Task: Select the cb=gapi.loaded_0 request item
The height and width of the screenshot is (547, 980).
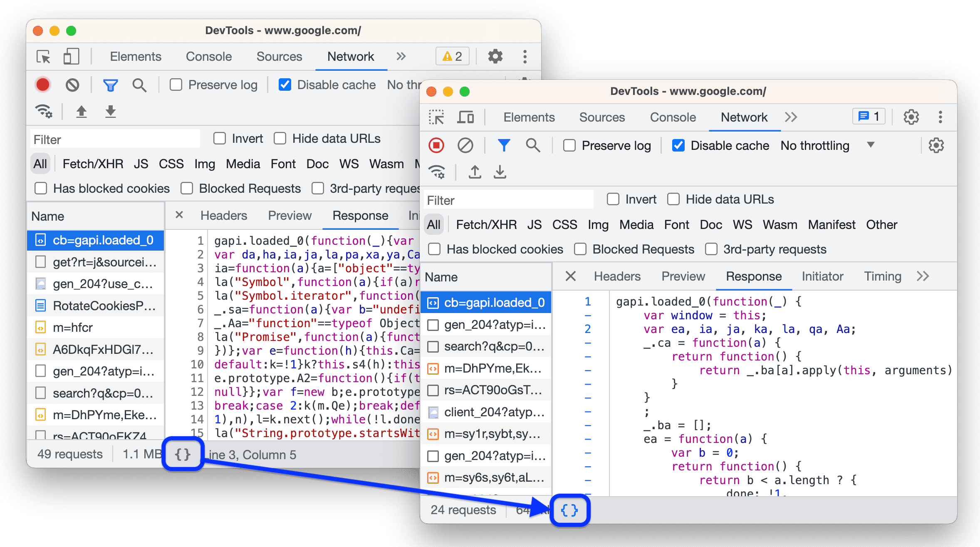Action: 488,302
